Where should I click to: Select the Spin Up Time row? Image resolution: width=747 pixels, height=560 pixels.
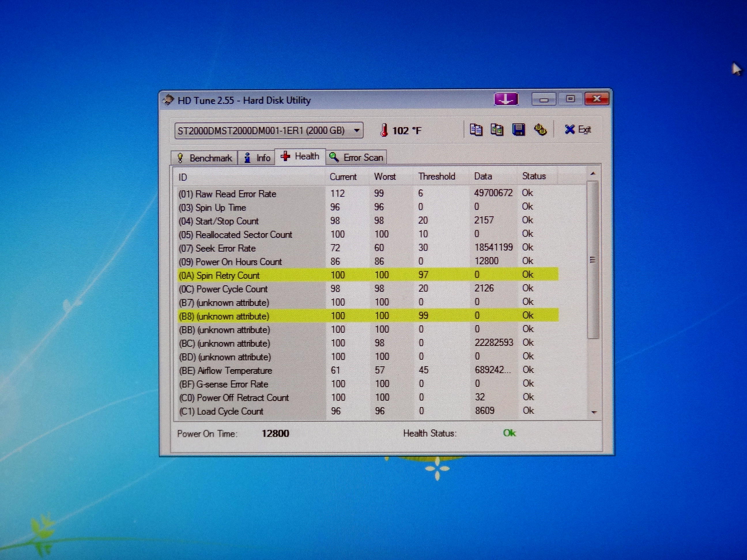(367, 207)
